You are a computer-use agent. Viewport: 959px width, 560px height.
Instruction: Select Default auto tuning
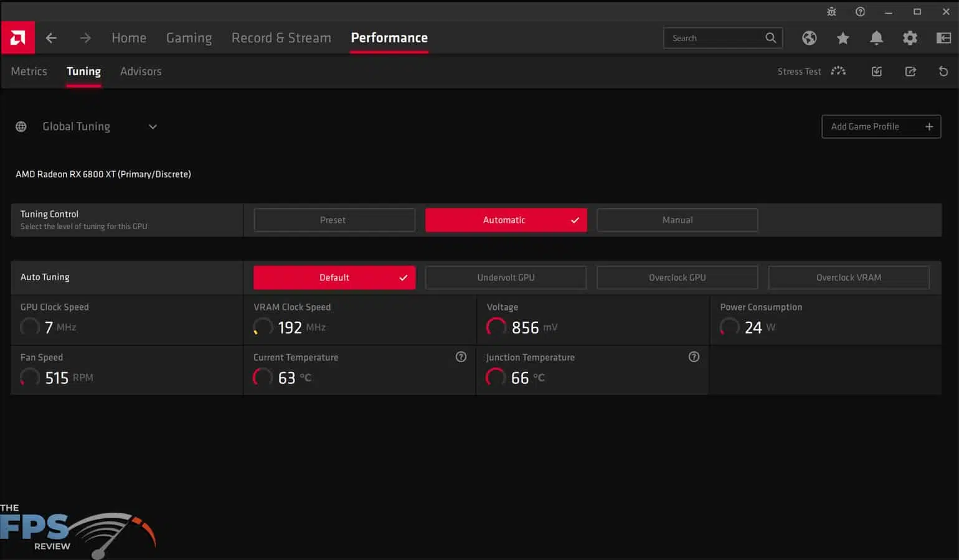tap(334, 278)
